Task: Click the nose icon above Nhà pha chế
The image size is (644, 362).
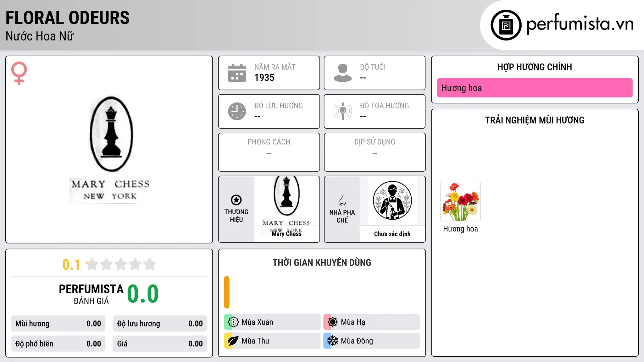Action: pyautogui.click(x=342, y=200)
